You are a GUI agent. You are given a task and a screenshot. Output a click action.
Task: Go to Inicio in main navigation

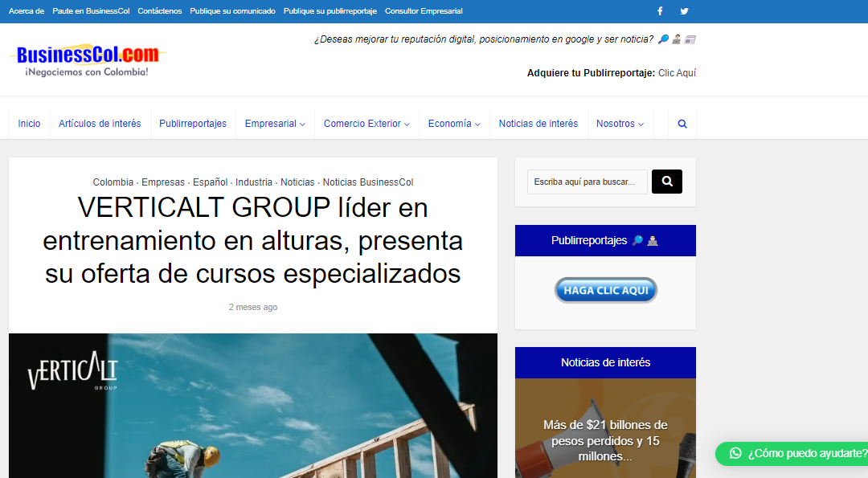(x=30, y=124)
